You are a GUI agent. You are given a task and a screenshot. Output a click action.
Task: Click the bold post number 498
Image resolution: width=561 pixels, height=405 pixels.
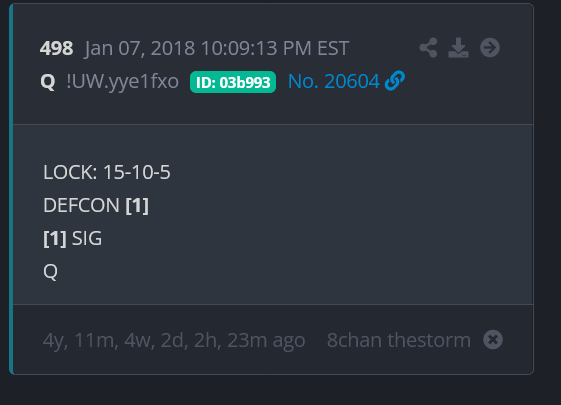tap(57, 48)
